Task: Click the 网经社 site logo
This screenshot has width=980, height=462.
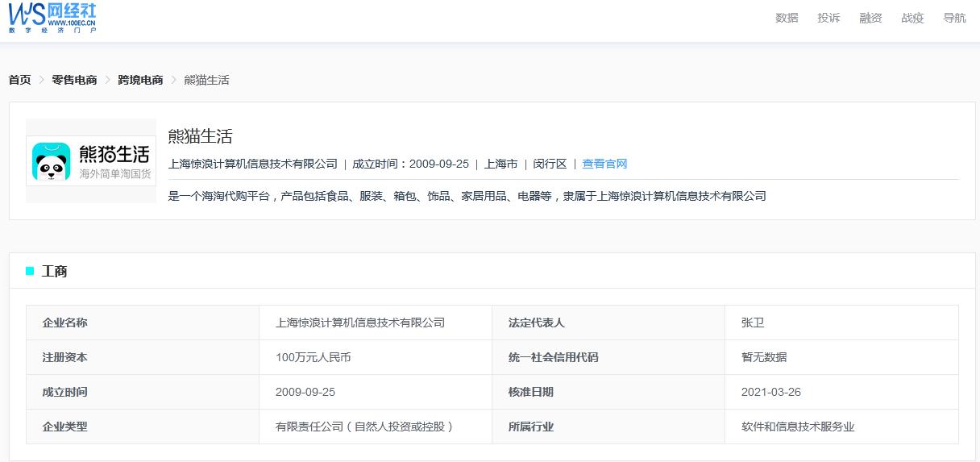Action: click(x=52, y=18)
